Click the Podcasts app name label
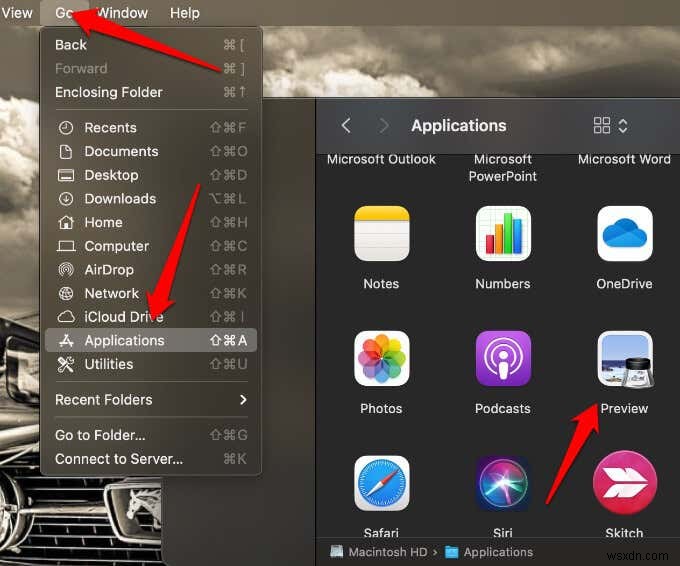Viewport: 680px width, 566px height. (503, 409)
